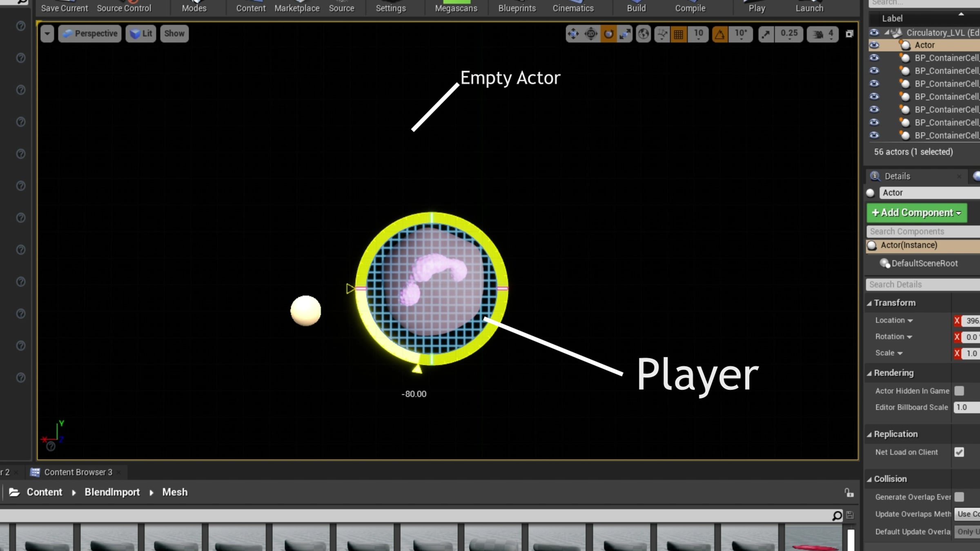This screenshot has height=551, width=980.
Task: Toggle grid snapping icon
Action: coord(679,34)
